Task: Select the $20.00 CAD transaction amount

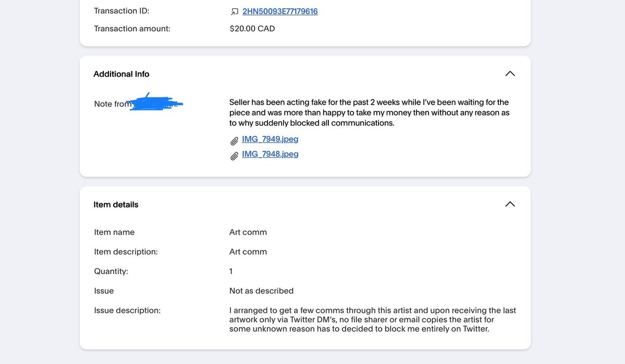Action: click(252, 29)
